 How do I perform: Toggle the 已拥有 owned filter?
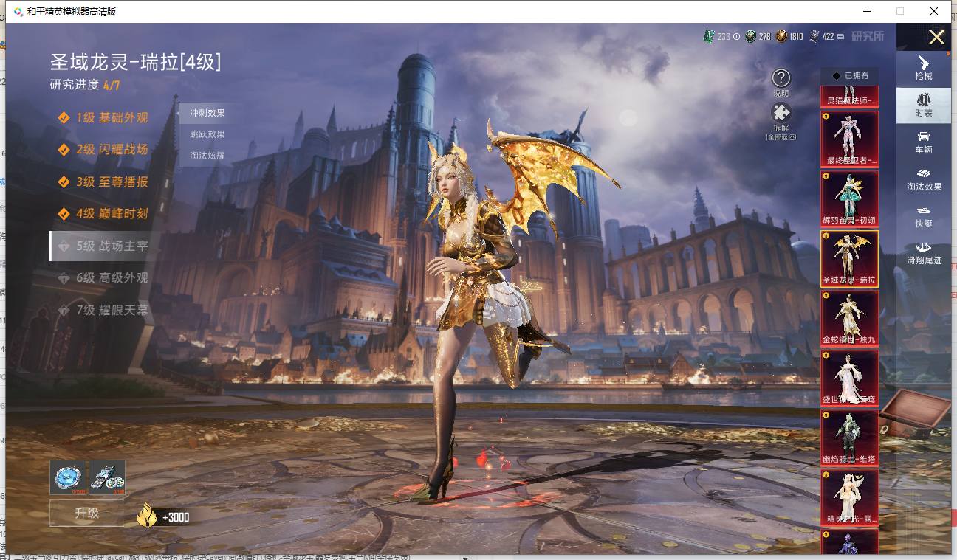pyautogui.click(x=850, y=75)
